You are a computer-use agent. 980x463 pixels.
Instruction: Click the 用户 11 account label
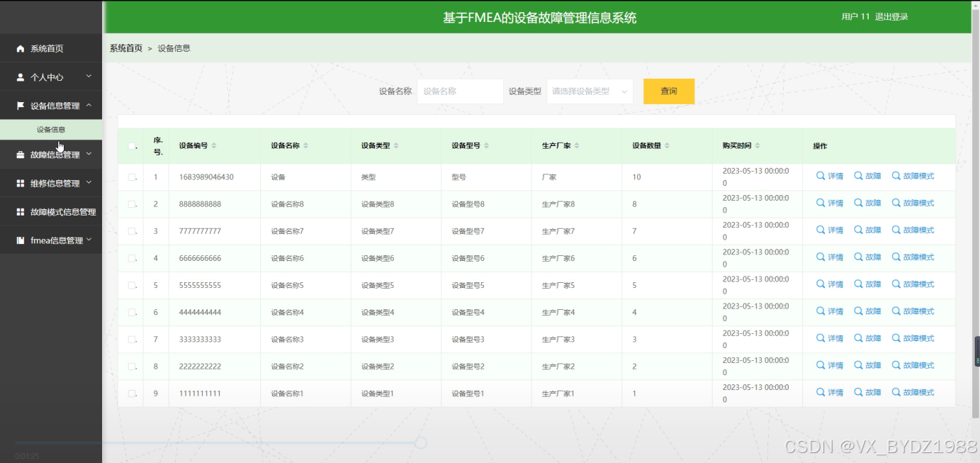(x=855, y=17)
